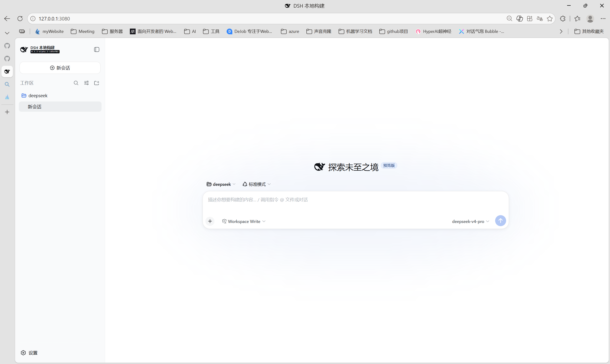610x364 pixels.
Task: Open the 声音克隆 bookmarks folder
Action: (x=319, y=31)
